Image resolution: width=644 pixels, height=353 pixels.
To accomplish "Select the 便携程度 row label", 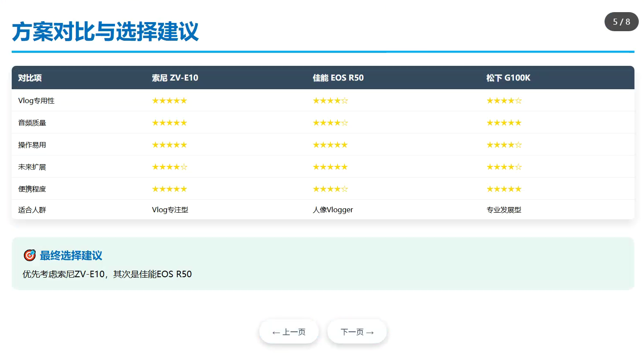I will pyautogui.click(x=32, y=189).
